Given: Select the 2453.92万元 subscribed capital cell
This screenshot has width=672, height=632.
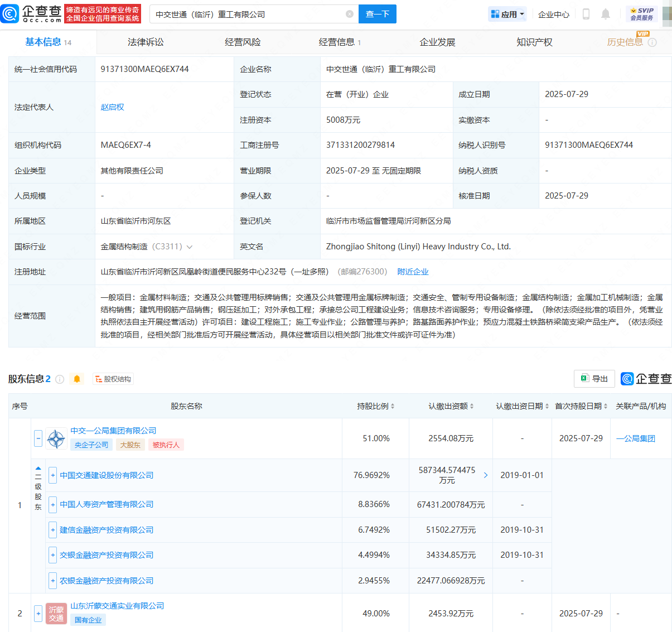Looking at the screenshot, I should coord(451,614).
